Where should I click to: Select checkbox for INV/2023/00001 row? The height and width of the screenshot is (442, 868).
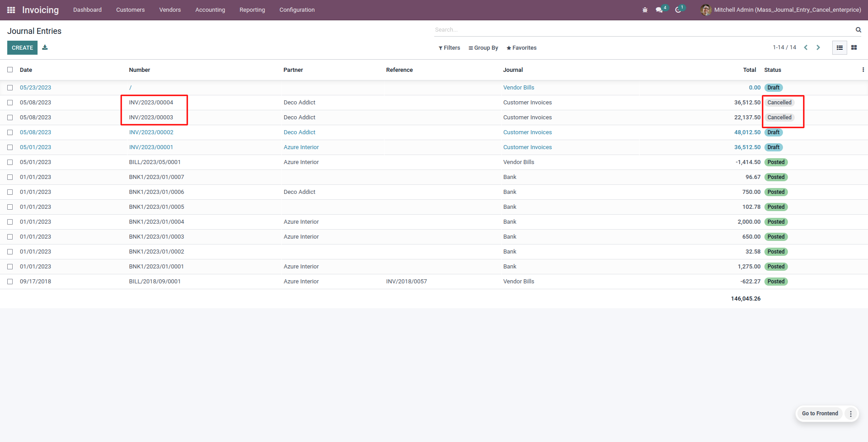point(10,147)
